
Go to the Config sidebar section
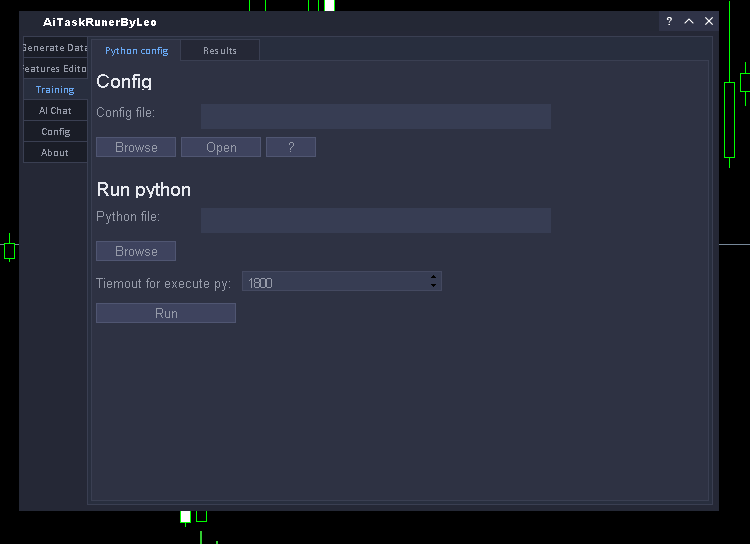55,131
